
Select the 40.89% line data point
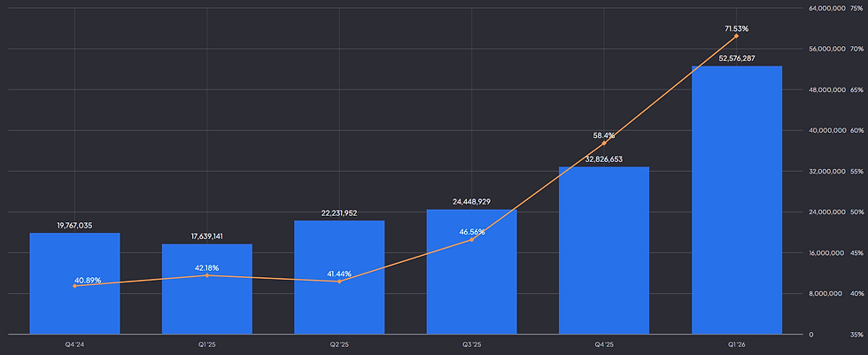pos(74,286)
